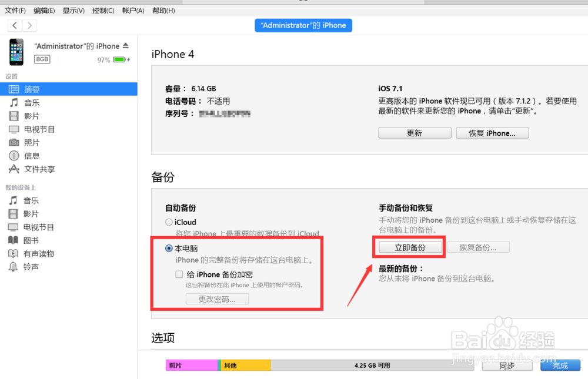Click 立即备份 back up now button
This screenshot has width=588, height=379.
pos(410,247)
